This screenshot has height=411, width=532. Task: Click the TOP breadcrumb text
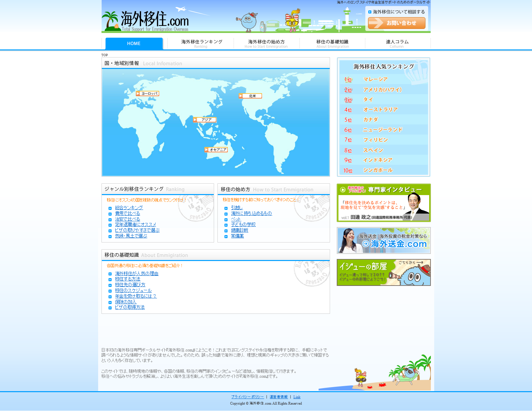pyautogui.click(x=105, y=55)
